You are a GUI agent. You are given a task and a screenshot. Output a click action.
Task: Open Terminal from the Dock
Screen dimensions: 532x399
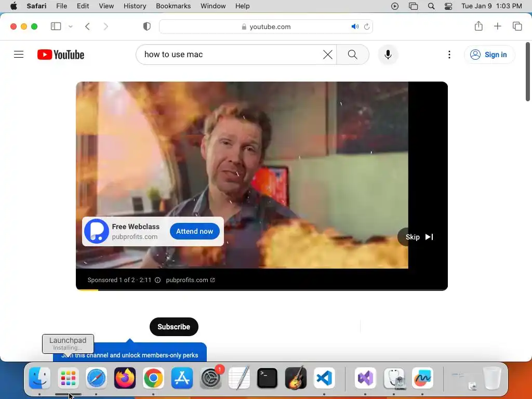coord(268,378)
